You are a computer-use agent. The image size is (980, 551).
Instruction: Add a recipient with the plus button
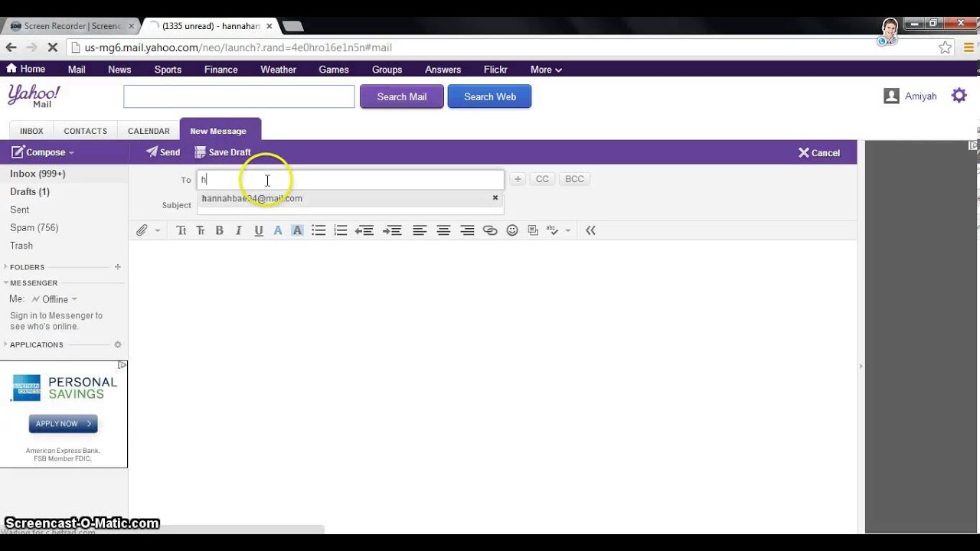[518, 179]
